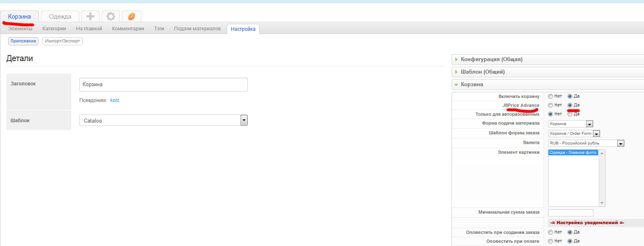The width and height of the screenshot is (644, 246).
Task: Collapse the Корзина settings section
Action: click(471, 85)
